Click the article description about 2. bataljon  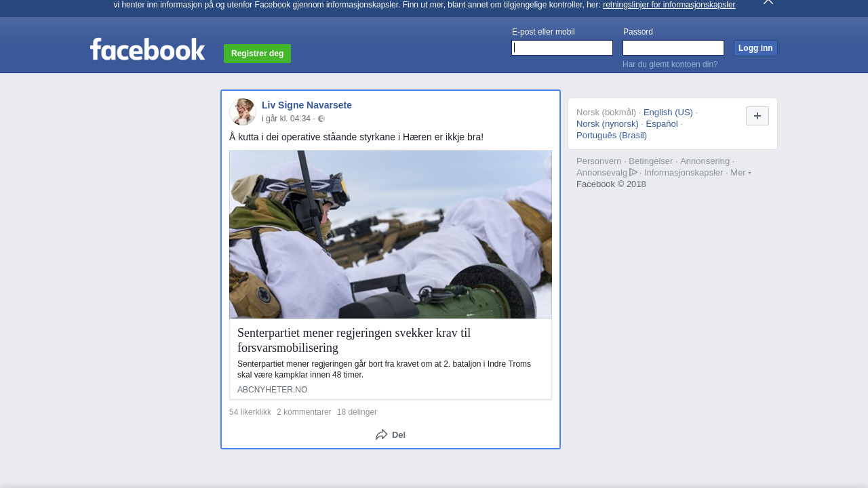(384, 369)
